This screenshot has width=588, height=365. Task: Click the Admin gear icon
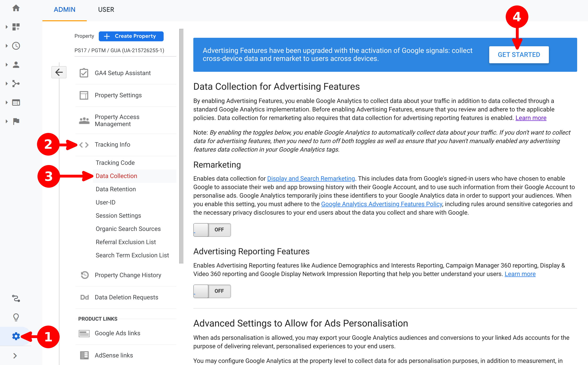pos(16,336)
